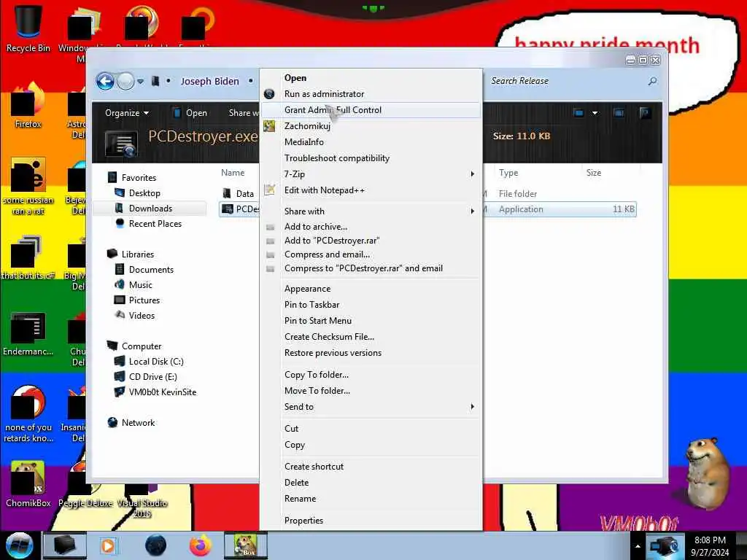Choose Run as administrator
Screen dimensions: 747x560
point(371,94)
